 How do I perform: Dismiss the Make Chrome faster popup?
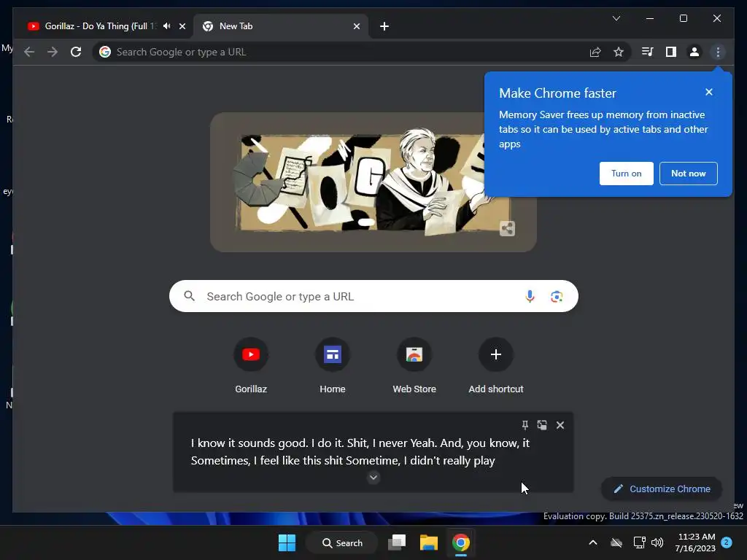pos(709,92)
